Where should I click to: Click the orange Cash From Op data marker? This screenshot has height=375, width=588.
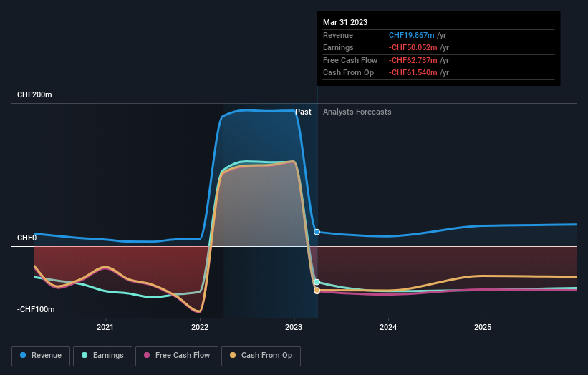pos(317,291)
